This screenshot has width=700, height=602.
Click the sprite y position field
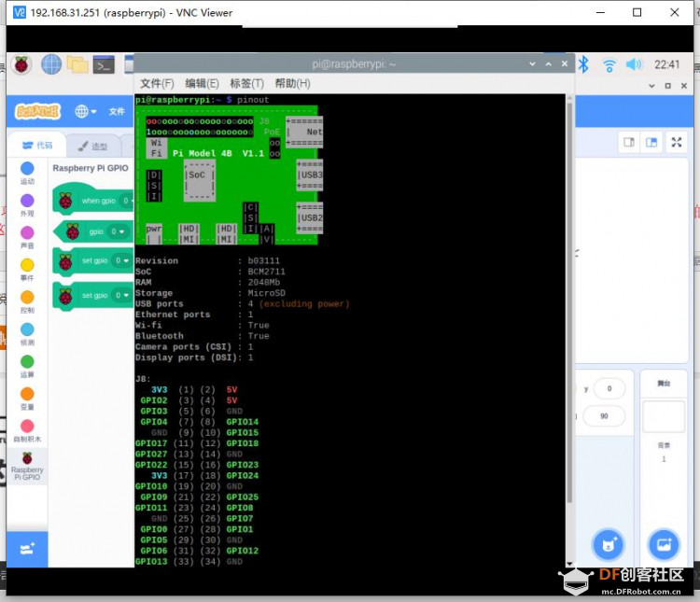pyautogui.click(x=609, y=388)
